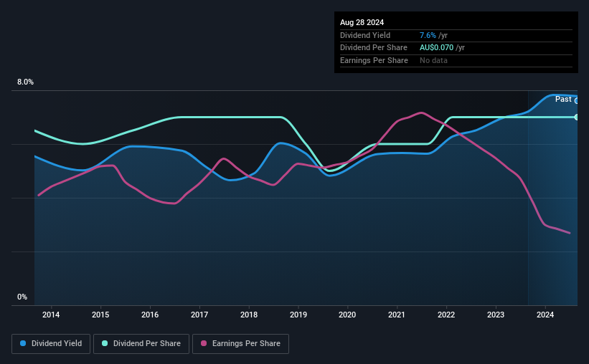
Task: Click the teal Dividend Per Share legend dot
Action: 105,343
